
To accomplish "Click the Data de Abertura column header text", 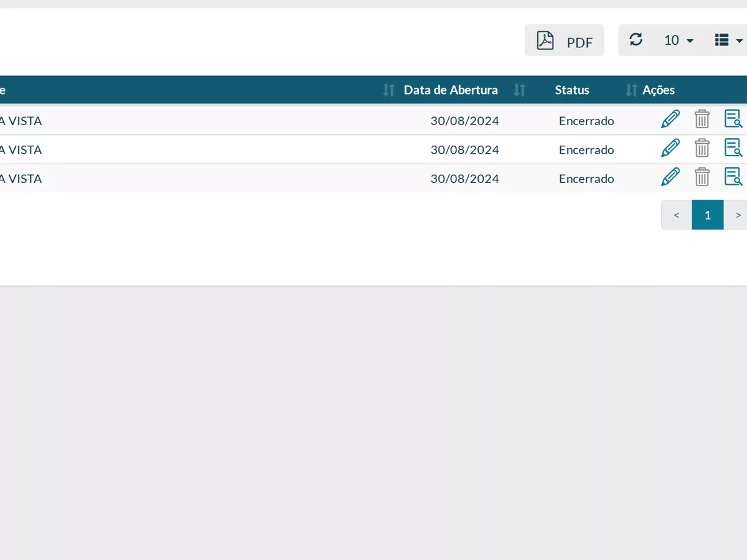I will point(451,90).
